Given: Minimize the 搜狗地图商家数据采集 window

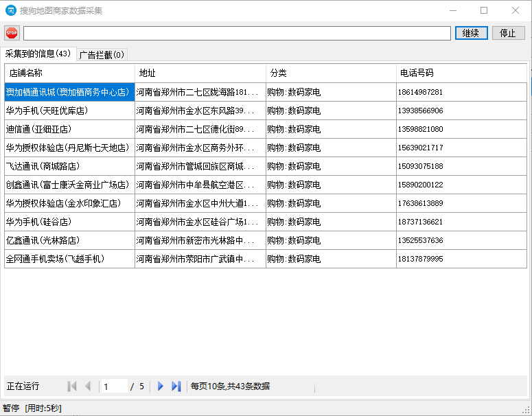Looking at the screenshot, I should 453,10.
